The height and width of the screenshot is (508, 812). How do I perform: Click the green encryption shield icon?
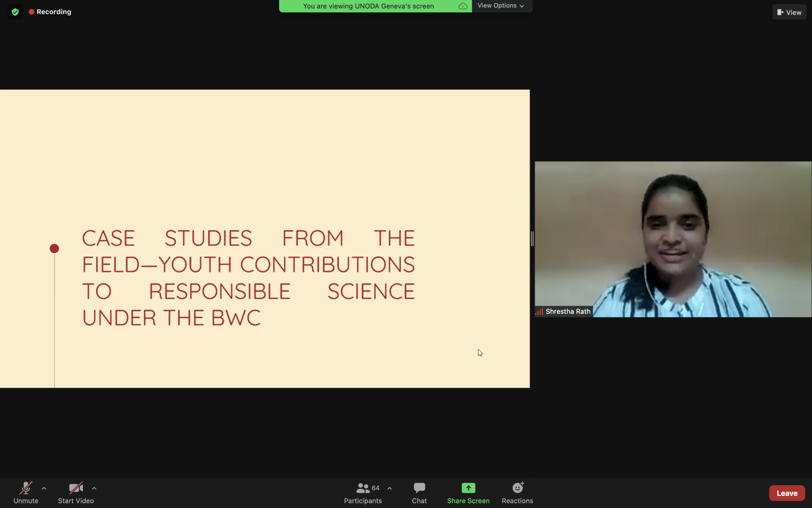pyautogui.click(x=15, y=12)
